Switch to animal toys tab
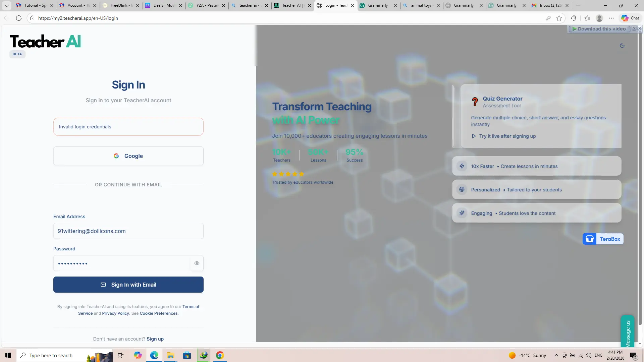This screenshot has width=644, height=362. [x=422, y=5]
